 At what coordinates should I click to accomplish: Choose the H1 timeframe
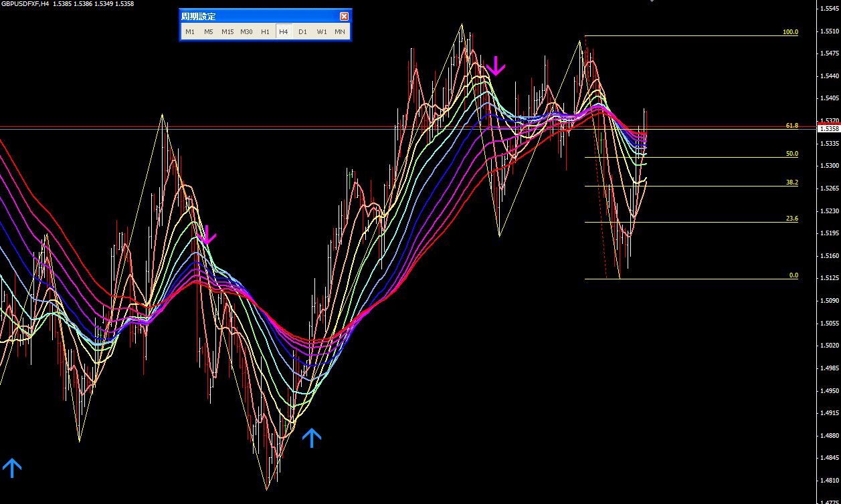[265, 31]
